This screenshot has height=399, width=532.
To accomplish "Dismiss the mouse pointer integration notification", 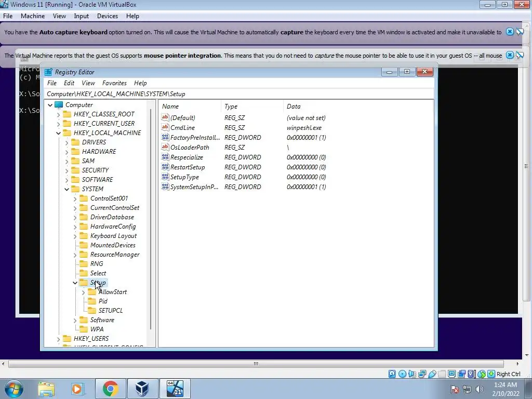I will [x=510, y=55].
